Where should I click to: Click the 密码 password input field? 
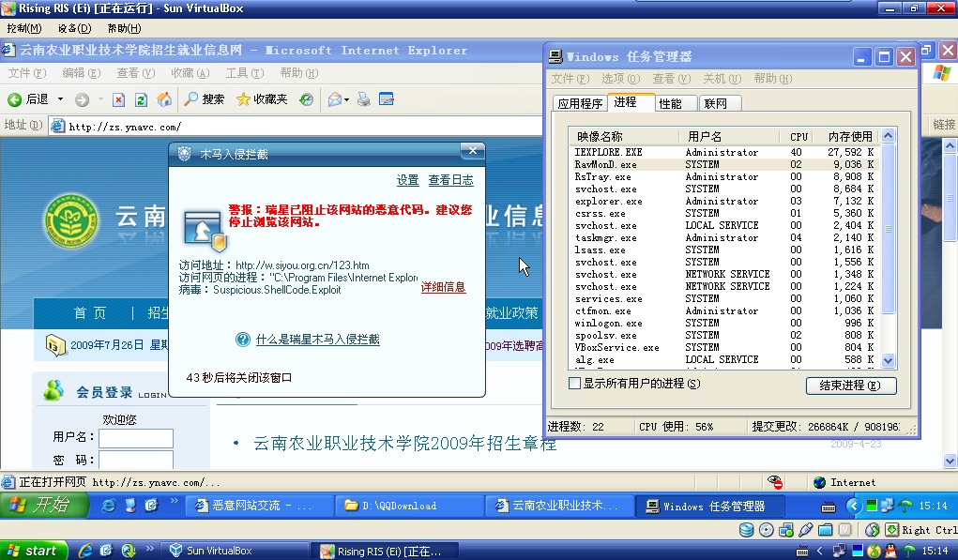point(136,460)
